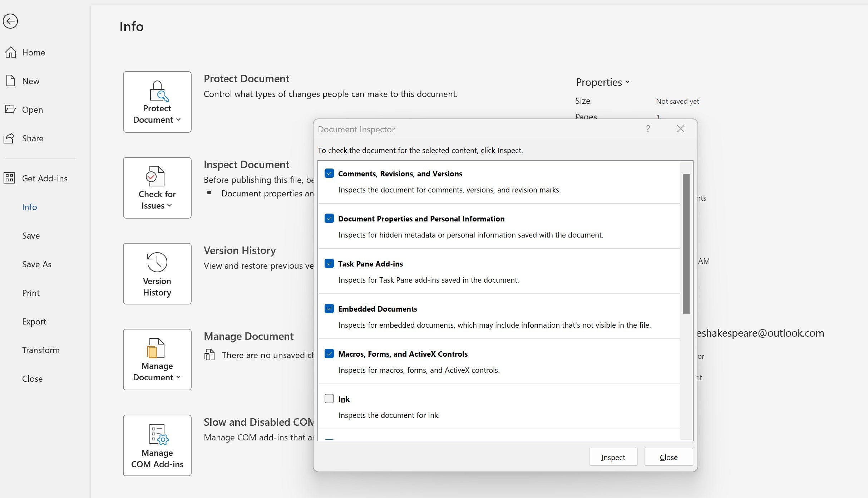Viewport: 868px width, 498px height.
Task: Open the Export menu item
Action: (34, 321)
